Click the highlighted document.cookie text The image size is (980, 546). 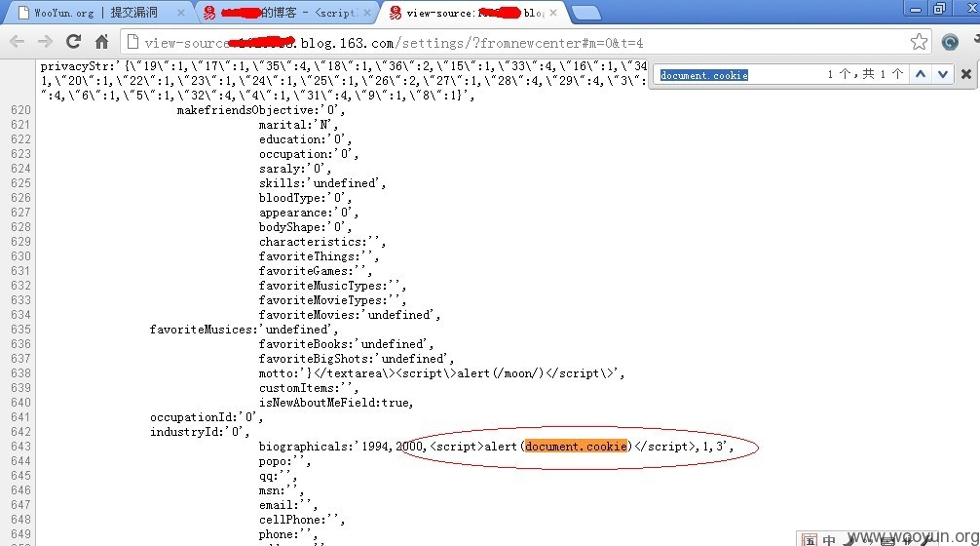point(576,446)
